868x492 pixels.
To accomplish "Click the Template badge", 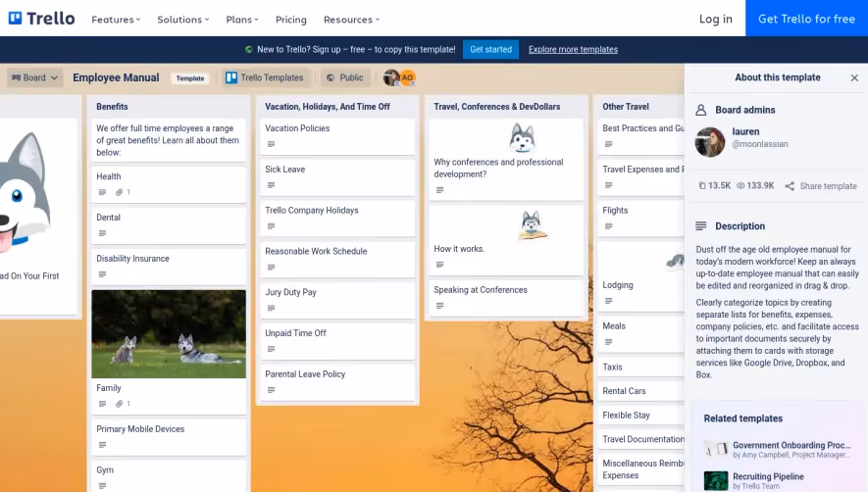I will (190, 78).
